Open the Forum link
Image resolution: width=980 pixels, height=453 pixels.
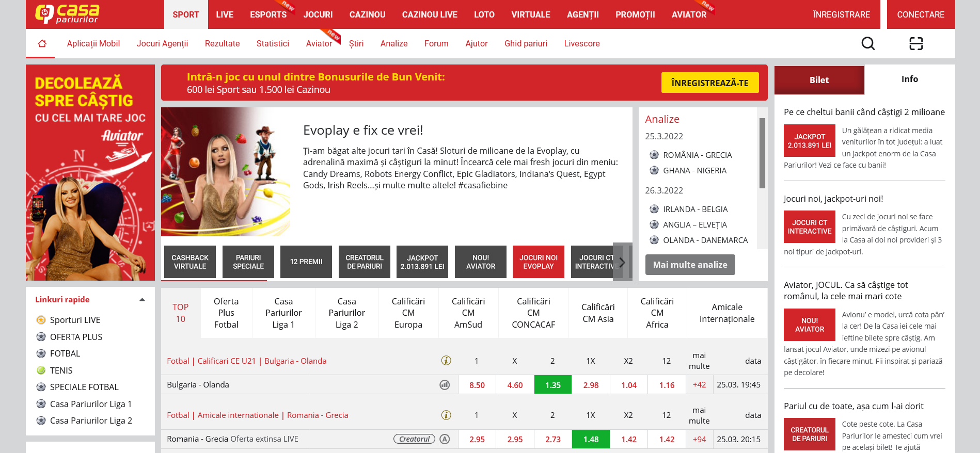point(436,43)
